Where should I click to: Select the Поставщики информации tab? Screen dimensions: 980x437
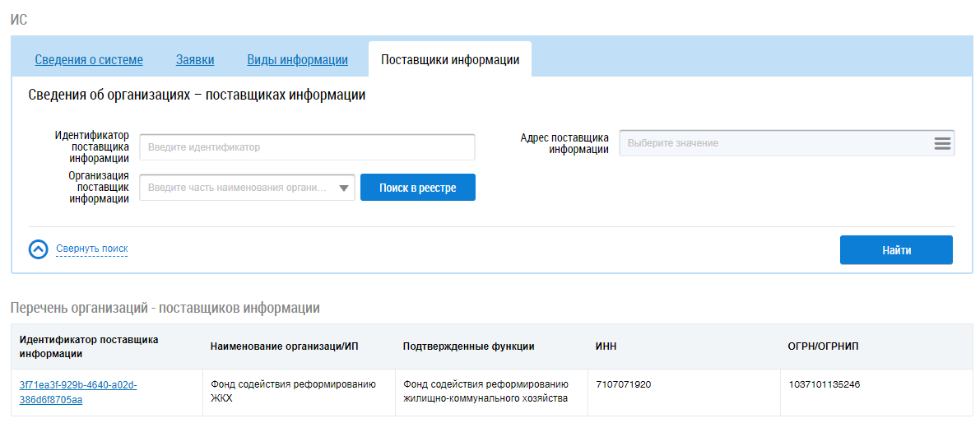[x=449, y=60]
